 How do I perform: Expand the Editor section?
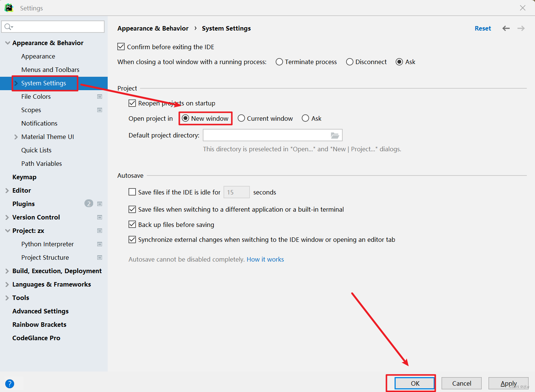7,190
